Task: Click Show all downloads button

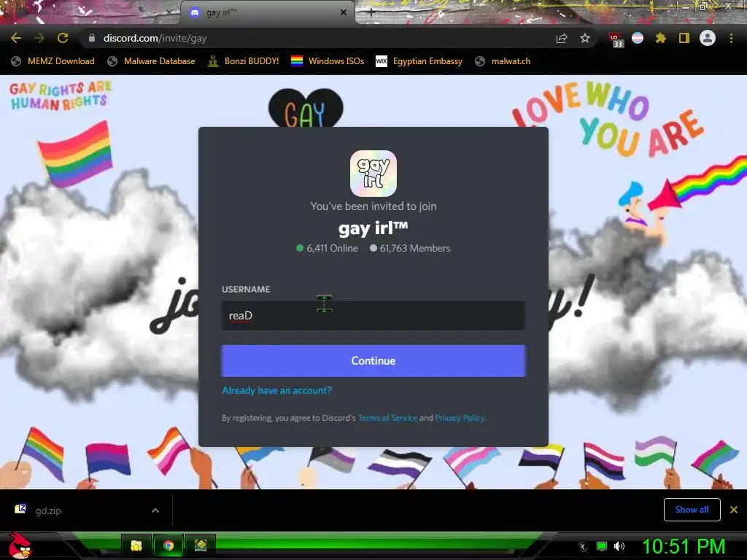Action: click(692, 510)
